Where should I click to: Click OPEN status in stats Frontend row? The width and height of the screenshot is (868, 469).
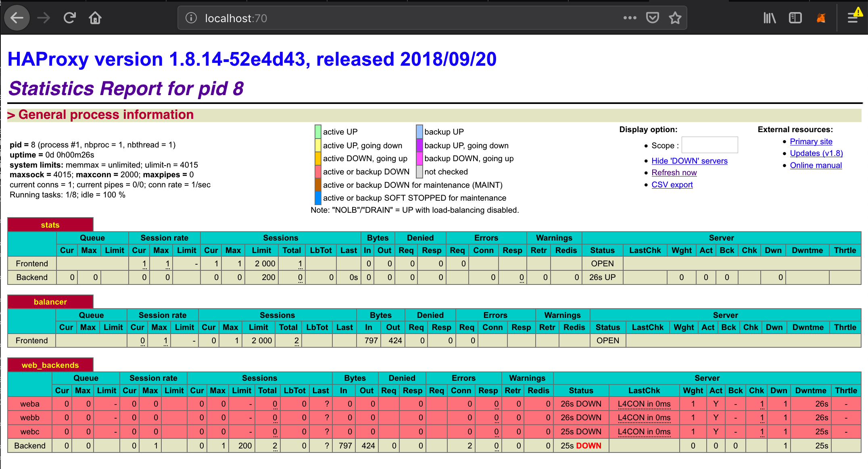[x=602, y=264]
